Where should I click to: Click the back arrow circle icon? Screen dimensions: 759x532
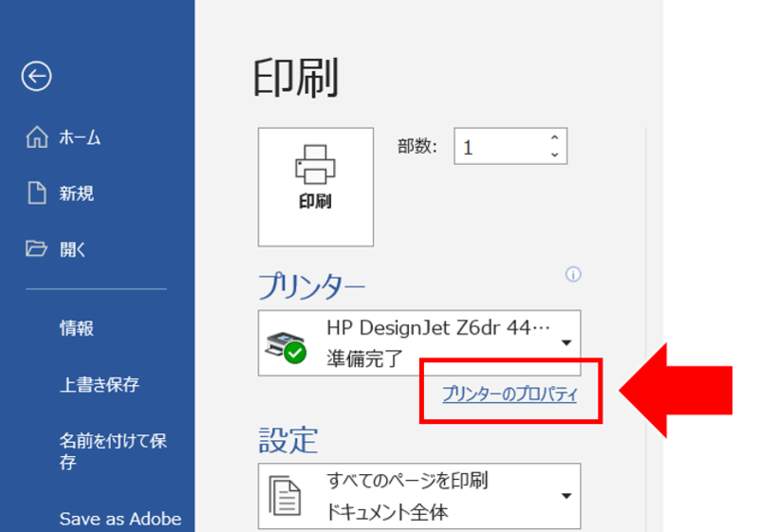point(36,76)
